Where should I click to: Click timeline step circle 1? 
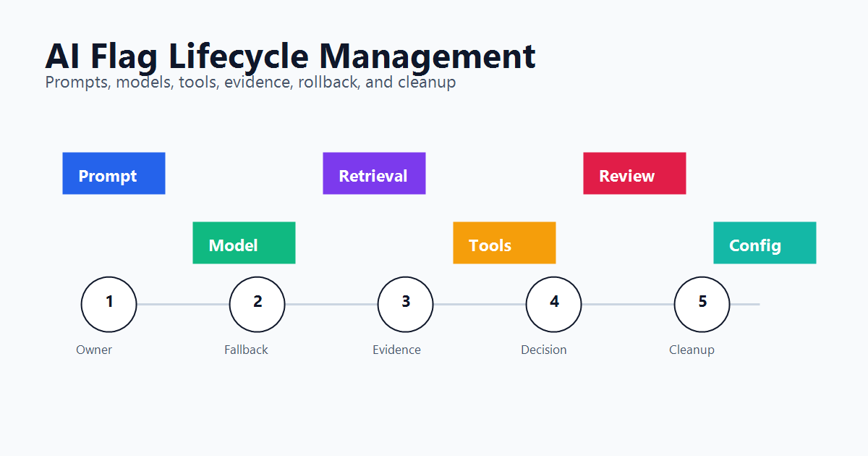pyautogui.click(x=109, y=304)
